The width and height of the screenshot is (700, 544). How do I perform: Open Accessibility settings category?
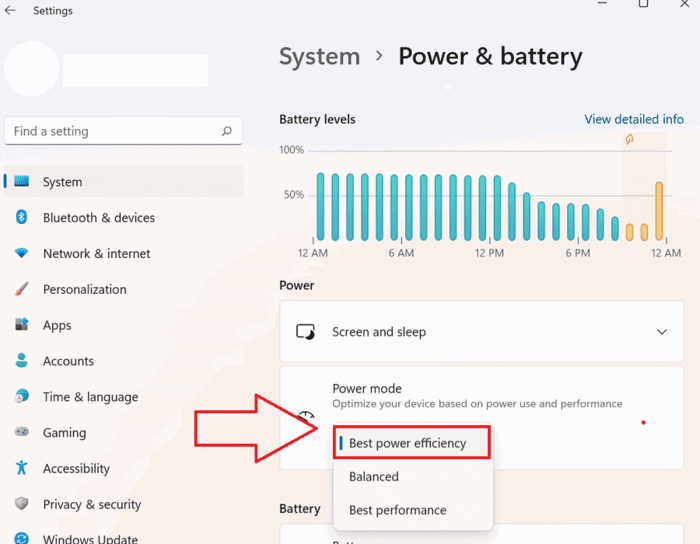tap(124, 468)
